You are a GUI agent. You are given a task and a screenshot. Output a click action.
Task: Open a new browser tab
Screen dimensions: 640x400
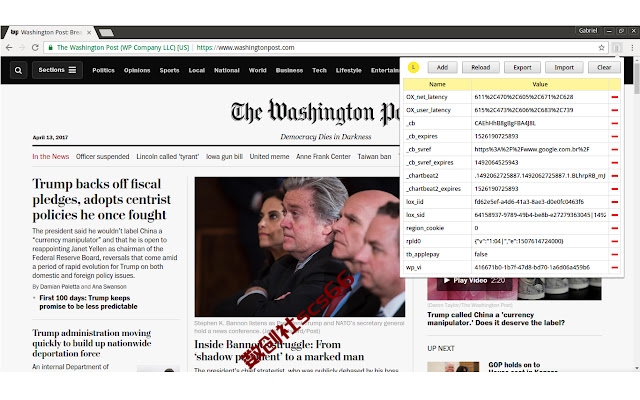(106, 32)
